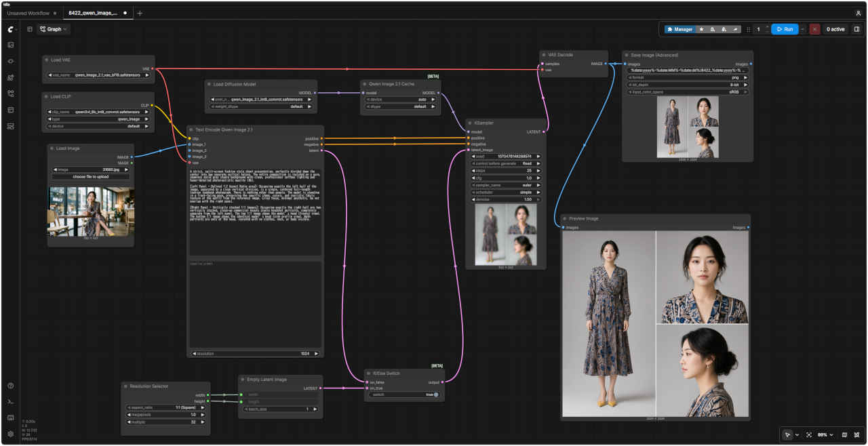Open the zoom percentage dropdown
The image size is (868, 446).
point(825,434)
